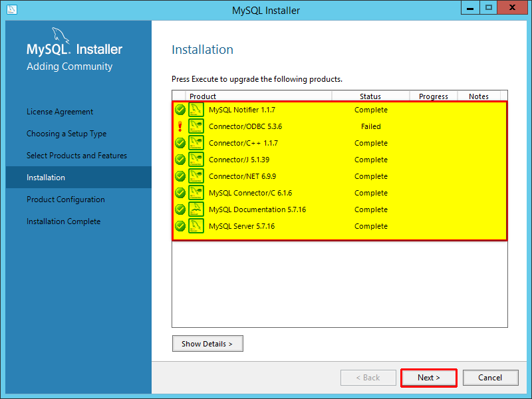Open the Product Configuration step
Viewport: 532px width, 399px height.
pyautogui.click(x=66, y=199)
